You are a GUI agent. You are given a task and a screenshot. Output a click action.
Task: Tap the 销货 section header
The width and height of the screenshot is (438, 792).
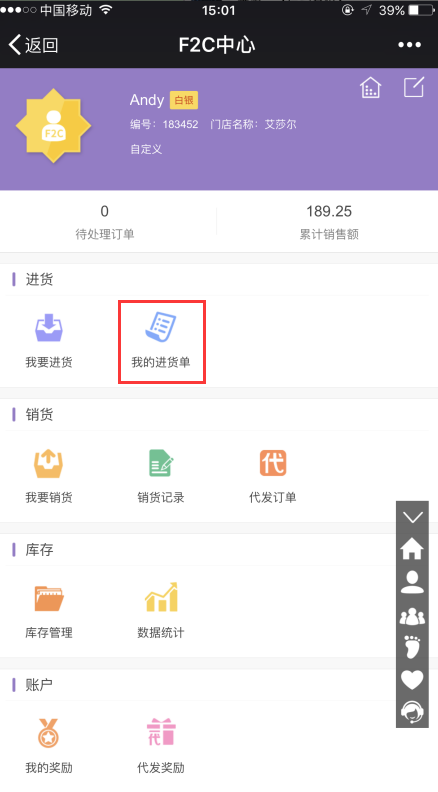(x=39, y=415)
